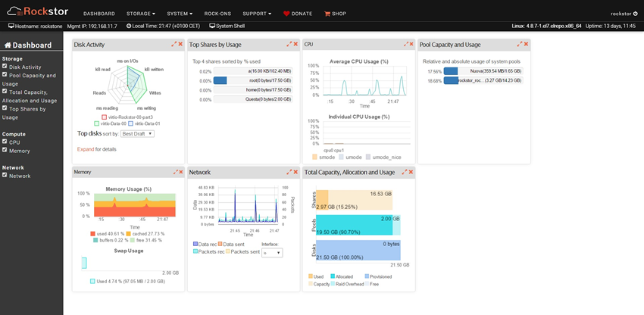Click the Data rec legend swatch
The width and height of the screenshot is (644, 315).
pos(196,245)
